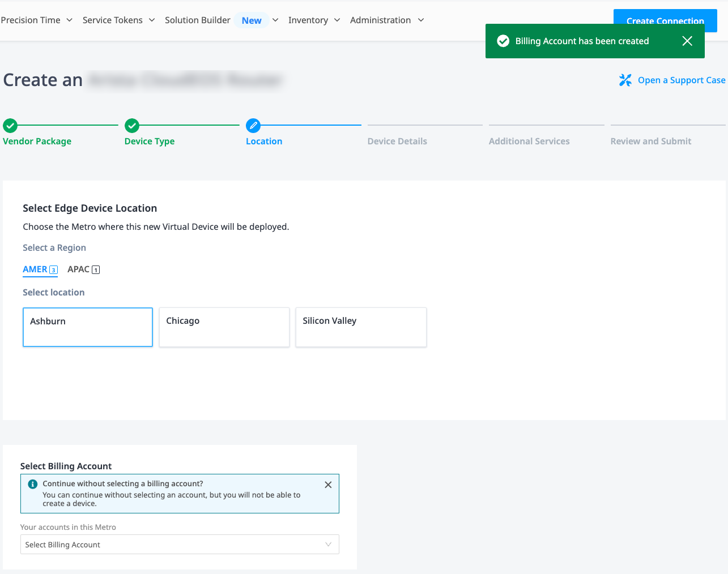The width and height of the screenshot is (728, 574).
Task: Expand the Service Tokens chevron
Action: pyautogui.click(x=152, y=20)
